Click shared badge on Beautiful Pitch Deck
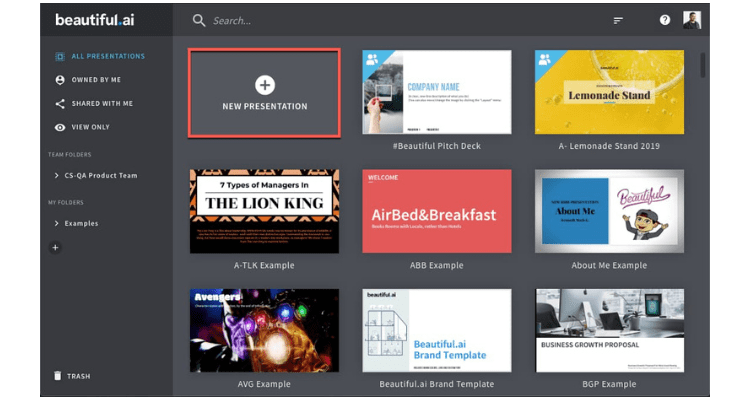The width and height of the screenshot is (750, 400). tap(373, 59)
